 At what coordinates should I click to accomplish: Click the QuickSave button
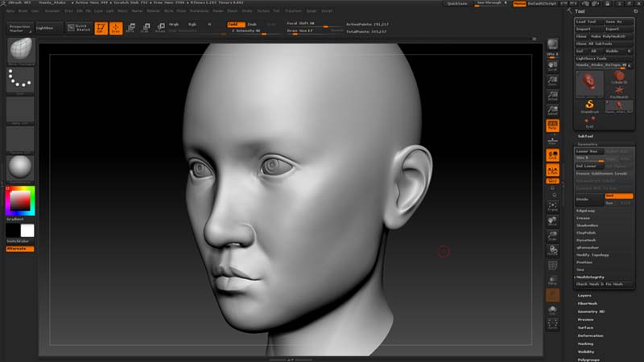click(x=457, y=3)
